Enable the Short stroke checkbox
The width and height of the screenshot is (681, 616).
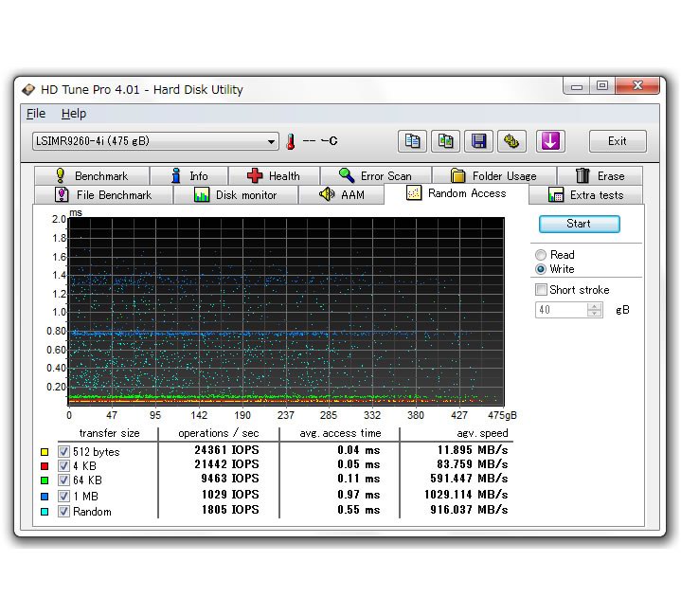point(542,290)
